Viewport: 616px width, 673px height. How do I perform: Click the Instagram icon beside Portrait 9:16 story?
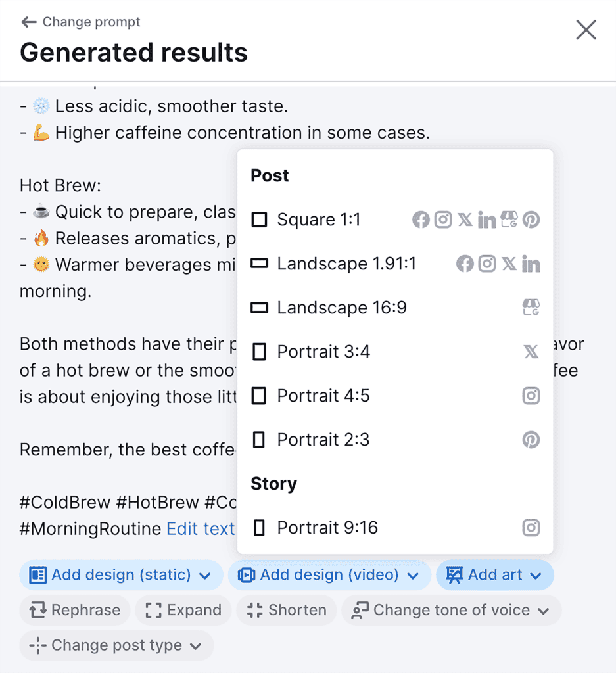tap(531, 527)
